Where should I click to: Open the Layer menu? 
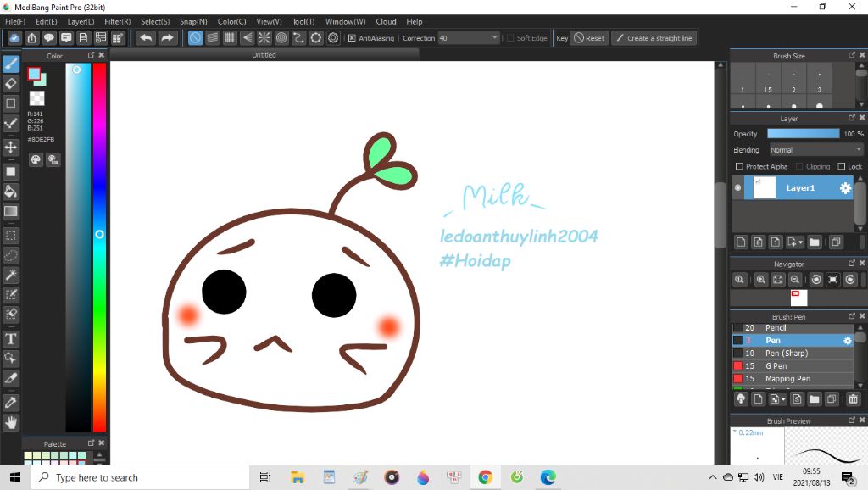(x=81, y=21)
